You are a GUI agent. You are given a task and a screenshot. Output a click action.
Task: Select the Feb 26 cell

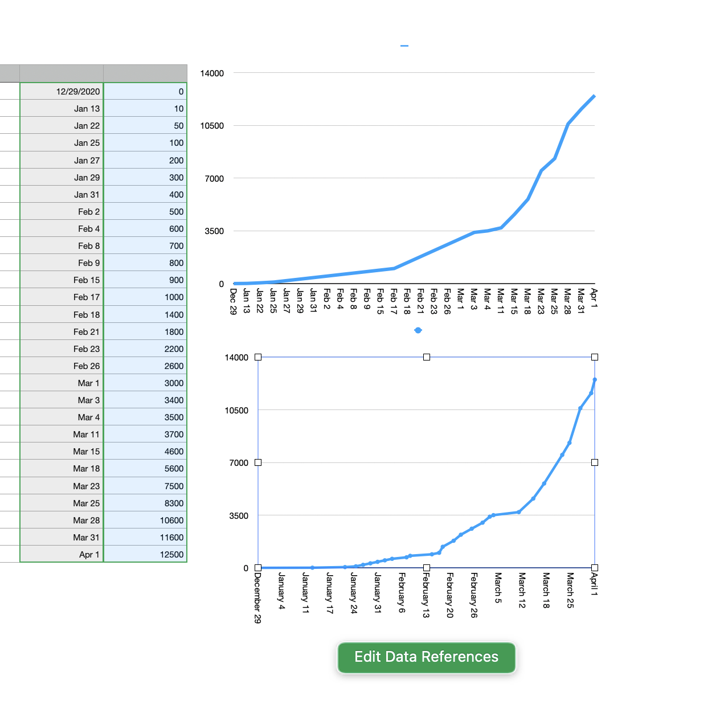click(x=62, y=366)
